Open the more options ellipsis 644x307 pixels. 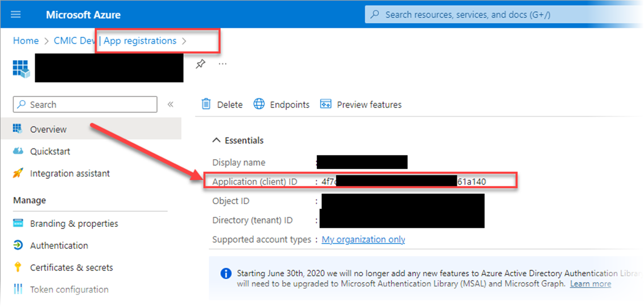pyautogui.click(x=222, y=64)
